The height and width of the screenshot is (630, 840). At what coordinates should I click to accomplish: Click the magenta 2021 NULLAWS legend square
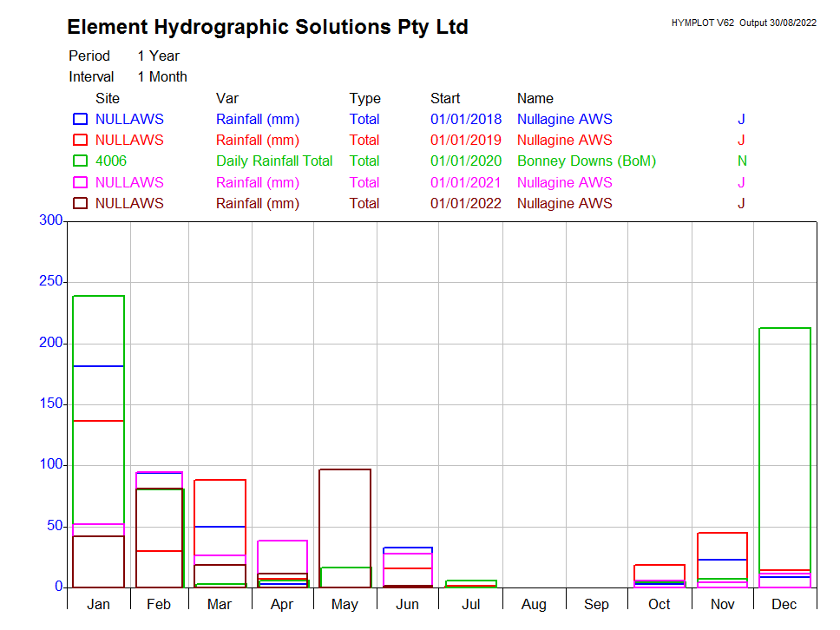(x=80, y=182)
